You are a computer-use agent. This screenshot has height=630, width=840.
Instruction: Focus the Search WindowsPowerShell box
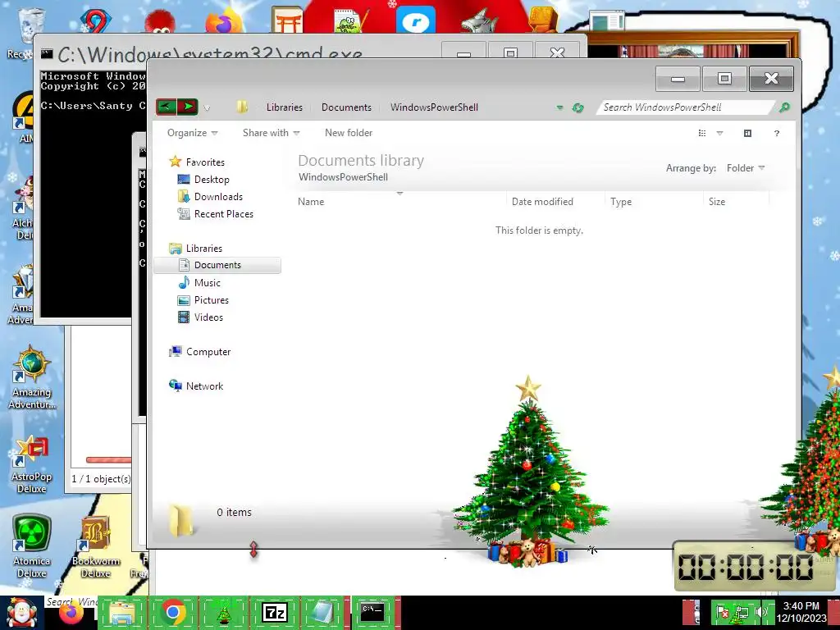tap(686, 107)
